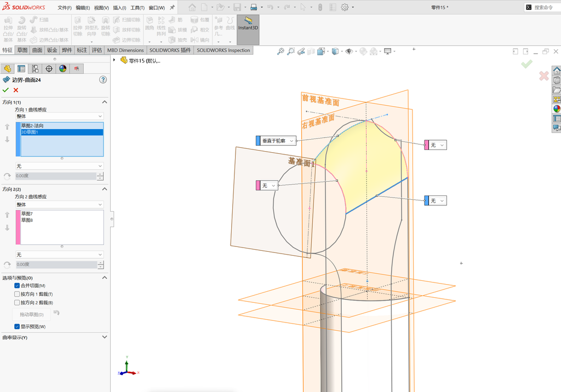Toggle 显示预览 checkbox
This screenshot has height=392, width=561.
17,326
